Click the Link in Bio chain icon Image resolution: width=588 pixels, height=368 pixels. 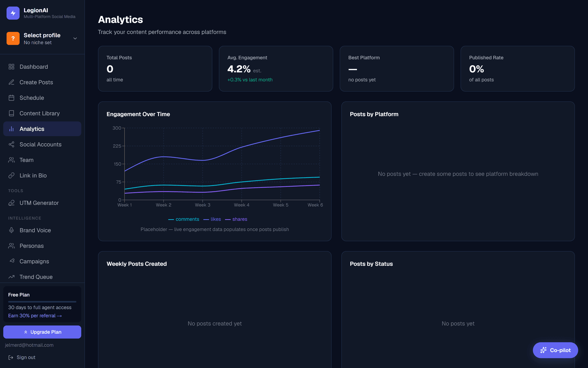11,175
